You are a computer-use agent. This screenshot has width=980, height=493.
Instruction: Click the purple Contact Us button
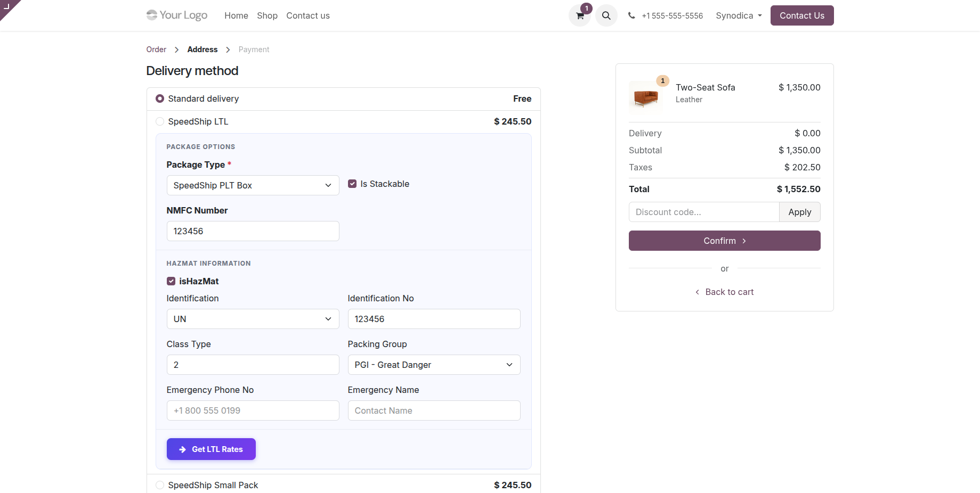(x=802, y=15)
